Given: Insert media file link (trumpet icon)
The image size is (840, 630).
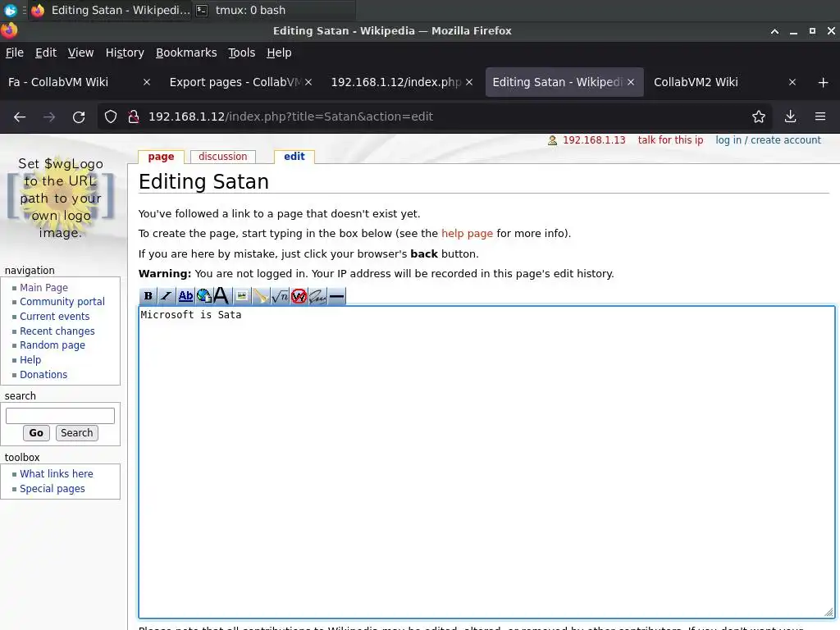Looking at the screenshot, I should 261,295.
